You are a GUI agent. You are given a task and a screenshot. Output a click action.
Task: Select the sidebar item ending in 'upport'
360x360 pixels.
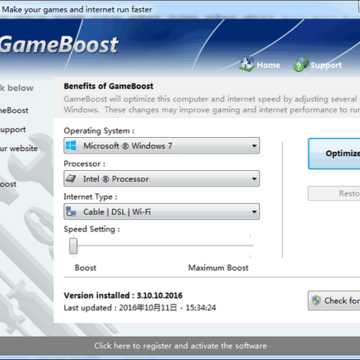click(13, 130)
